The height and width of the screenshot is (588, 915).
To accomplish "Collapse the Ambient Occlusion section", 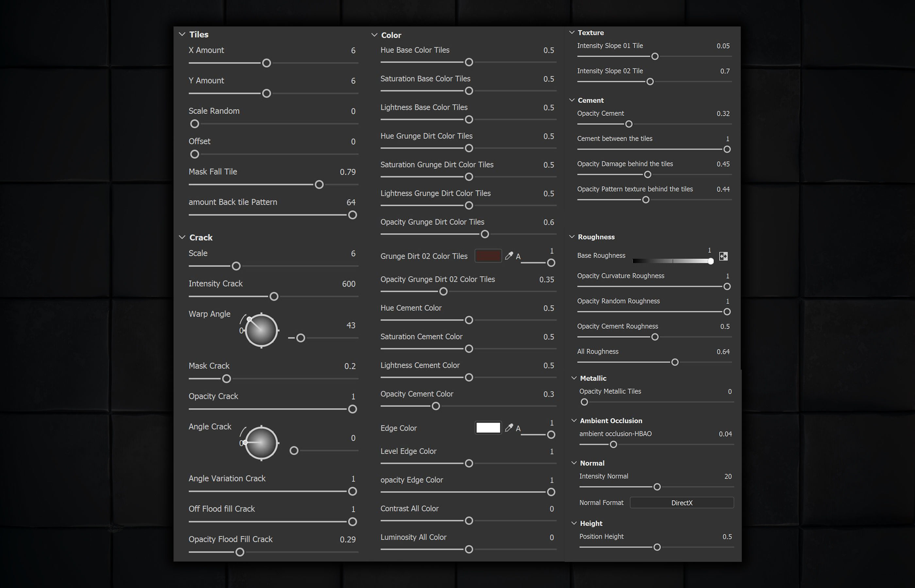I will click(574, 420).
